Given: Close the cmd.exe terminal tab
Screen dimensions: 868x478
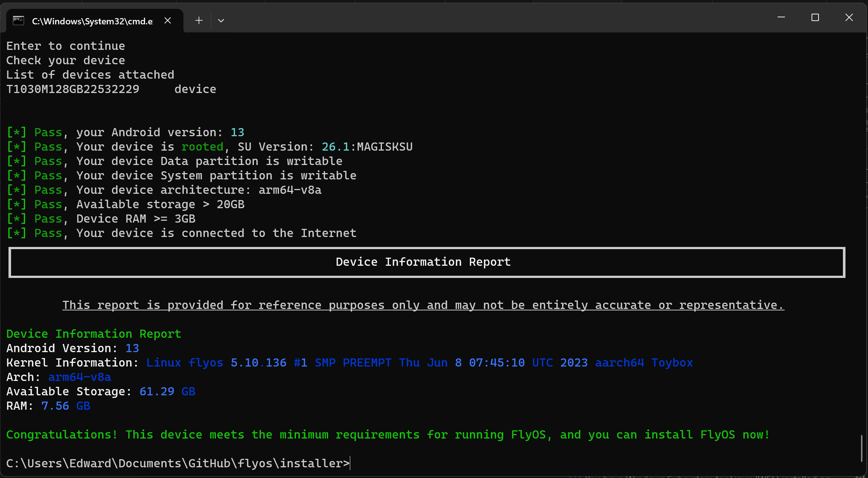Looking at the screenshot, I should pos(168,21).
